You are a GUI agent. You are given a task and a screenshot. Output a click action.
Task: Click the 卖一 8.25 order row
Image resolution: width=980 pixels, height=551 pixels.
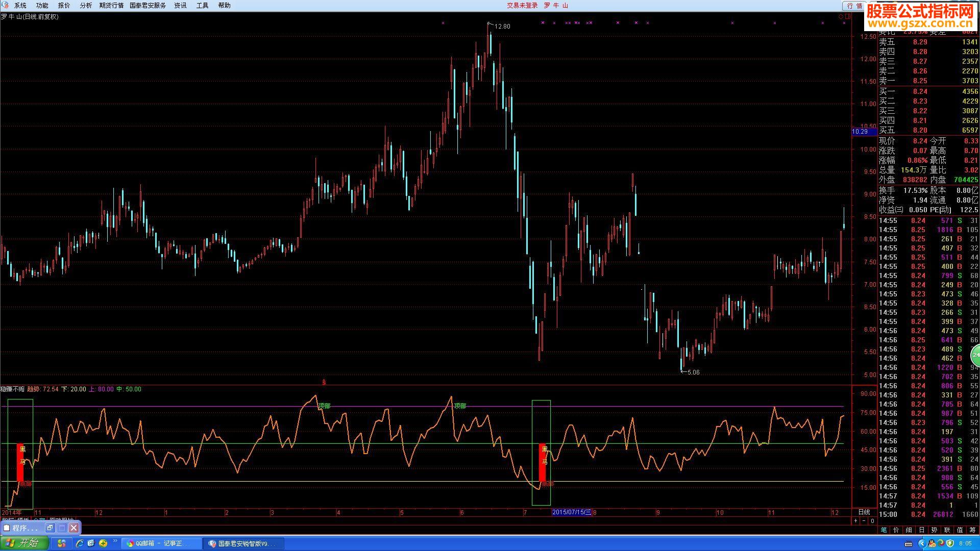(x=928, y=81)
